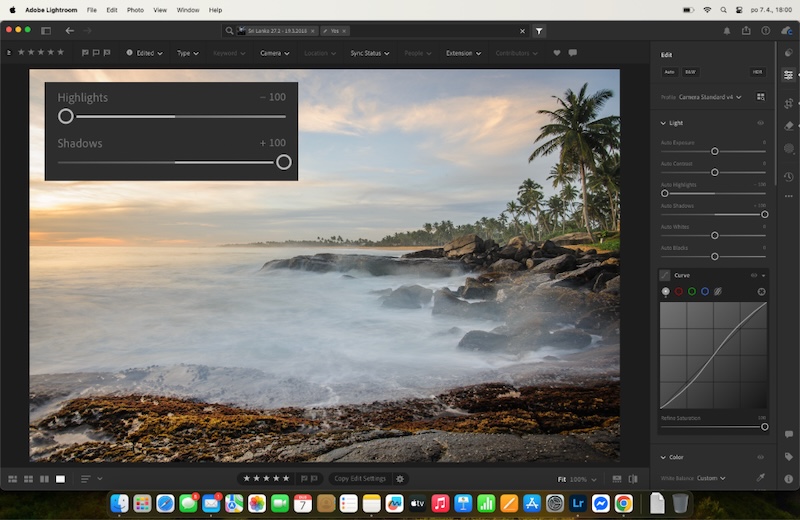This screenshot has width=800, height=520.
Task: Open the Copy Edit Settings gear
Action: 400,479
